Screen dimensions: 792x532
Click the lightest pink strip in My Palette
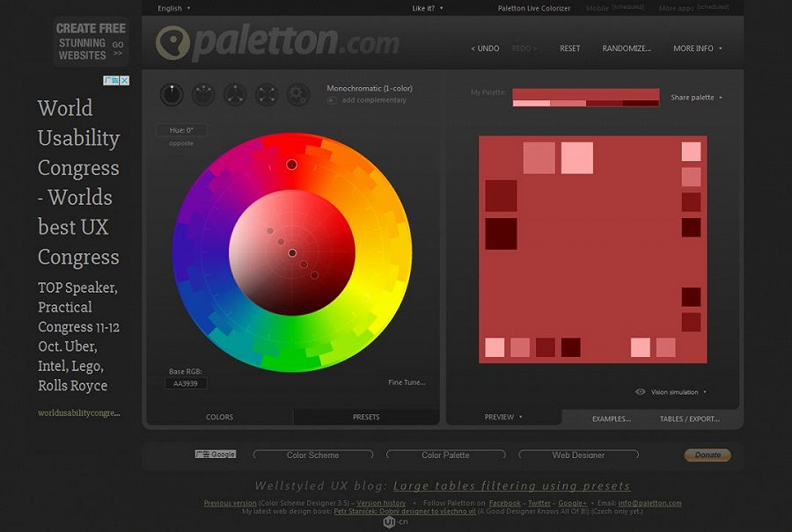tap(532, 104)
